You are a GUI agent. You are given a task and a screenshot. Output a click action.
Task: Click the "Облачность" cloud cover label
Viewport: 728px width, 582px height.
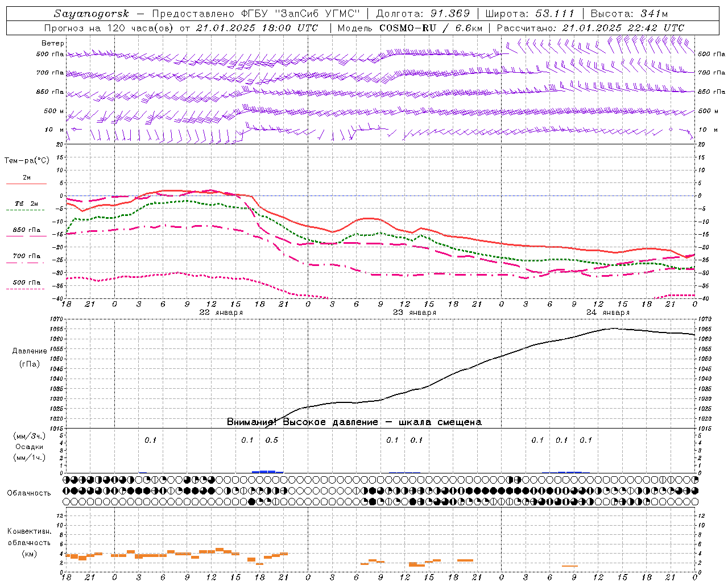[29, 493]
